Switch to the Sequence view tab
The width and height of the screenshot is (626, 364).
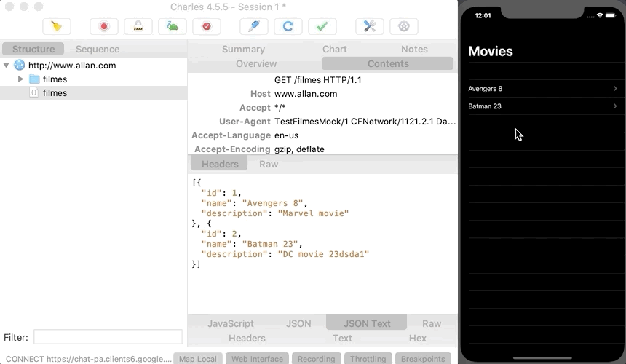[x=98, y=49]
